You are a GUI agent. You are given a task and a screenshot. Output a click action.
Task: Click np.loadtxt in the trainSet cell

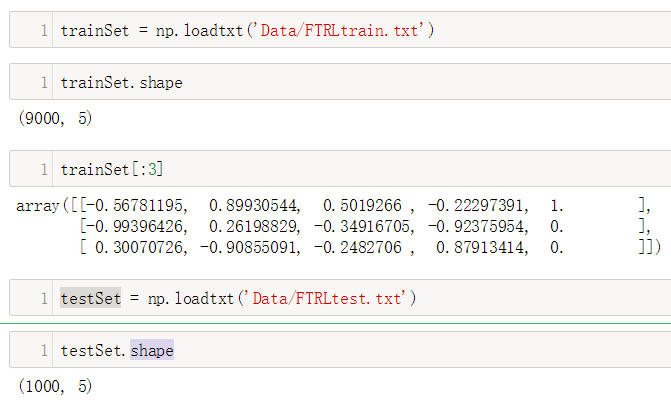199,30
